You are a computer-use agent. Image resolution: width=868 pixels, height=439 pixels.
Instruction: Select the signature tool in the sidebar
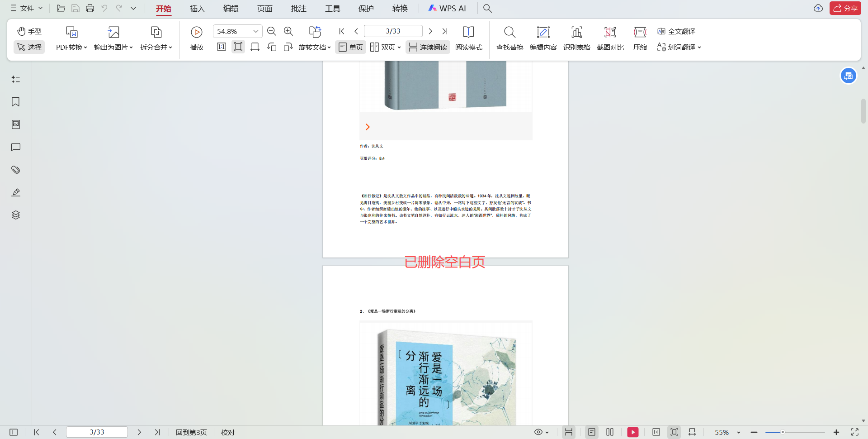click(x=15, y=192)
